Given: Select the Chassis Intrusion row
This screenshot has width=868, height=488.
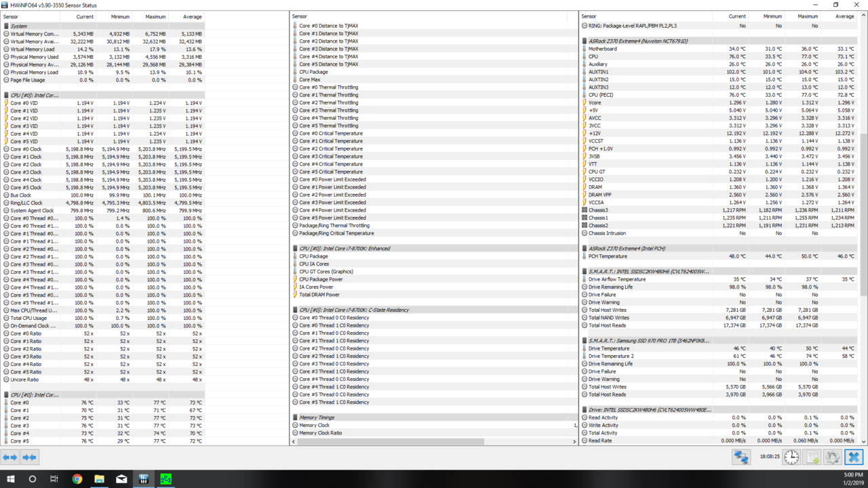Looking at the screenshot, I should coord(719,233).
